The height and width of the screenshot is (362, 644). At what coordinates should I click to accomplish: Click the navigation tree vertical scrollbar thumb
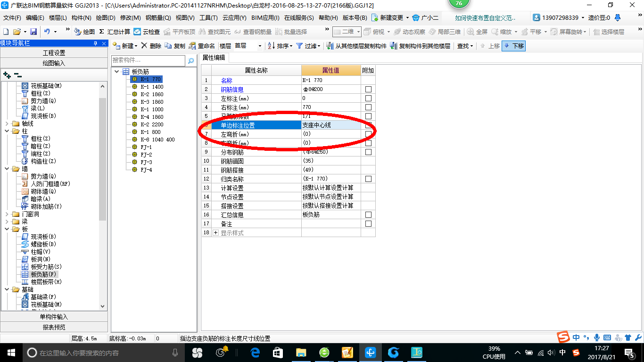click(103, 159)
